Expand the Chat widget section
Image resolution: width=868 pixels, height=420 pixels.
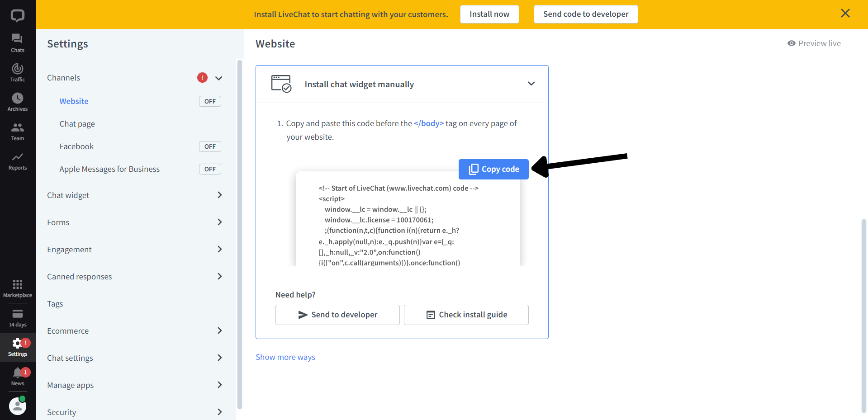[219, 195]
